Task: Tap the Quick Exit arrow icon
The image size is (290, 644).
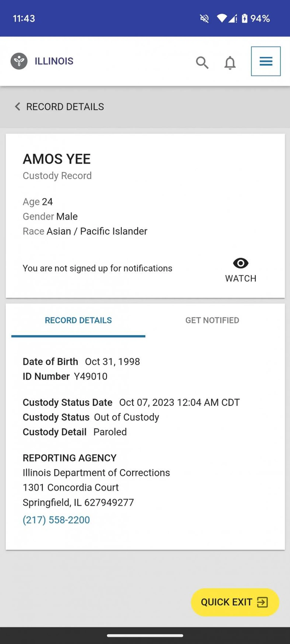Action: point(263,602)
